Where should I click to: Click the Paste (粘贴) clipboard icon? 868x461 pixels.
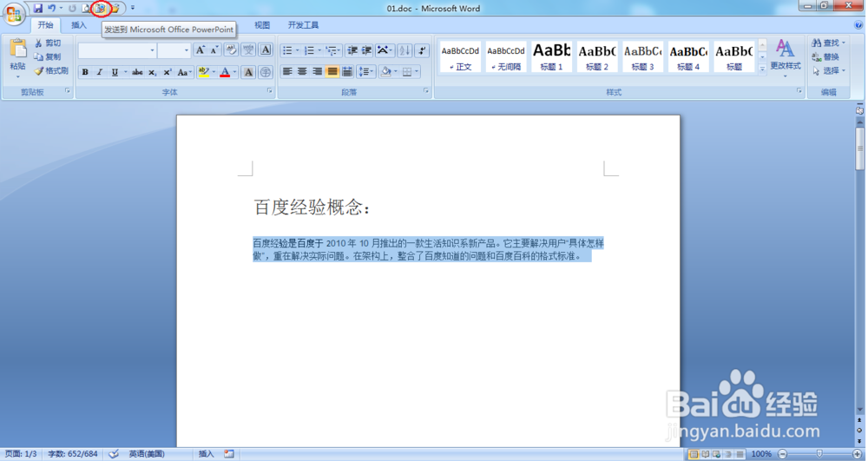pyautogui.click(x=17, y=49)
